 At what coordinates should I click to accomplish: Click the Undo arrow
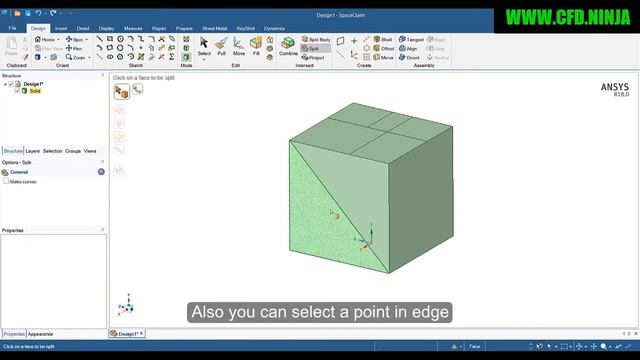click(x=38, y=13)
